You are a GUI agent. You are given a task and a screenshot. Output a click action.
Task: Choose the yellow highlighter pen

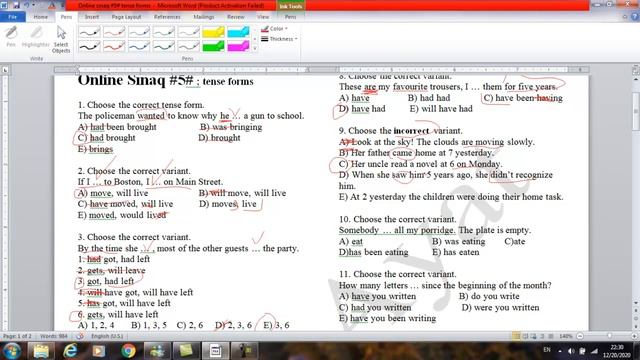click(213, 32)
